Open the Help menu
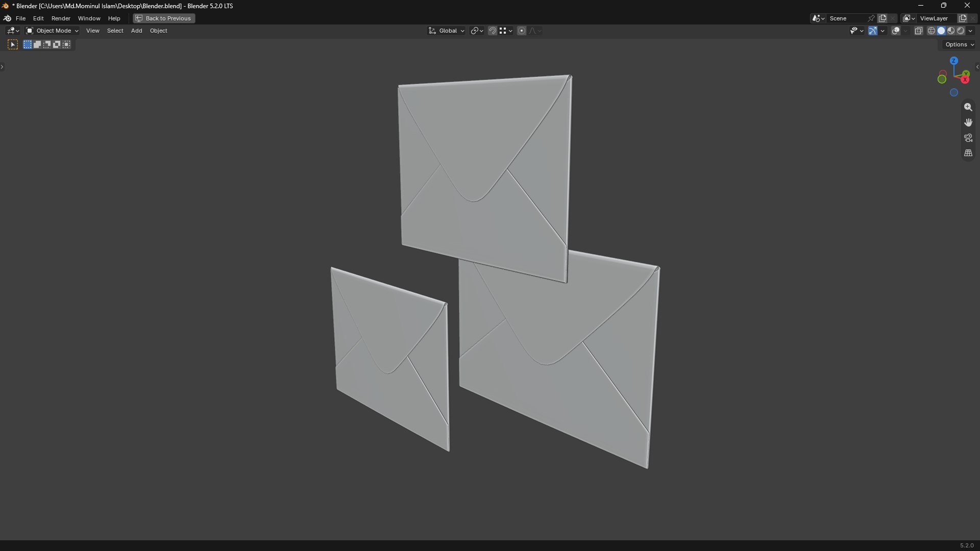Screen dimensions: 980x551 (x=114, y=18)
